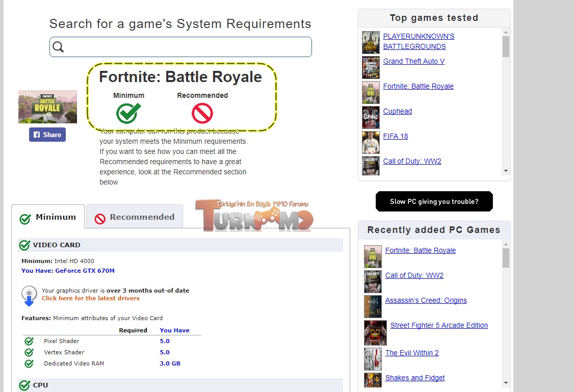Click the driver download disc icon

click(x=29, y=295)
